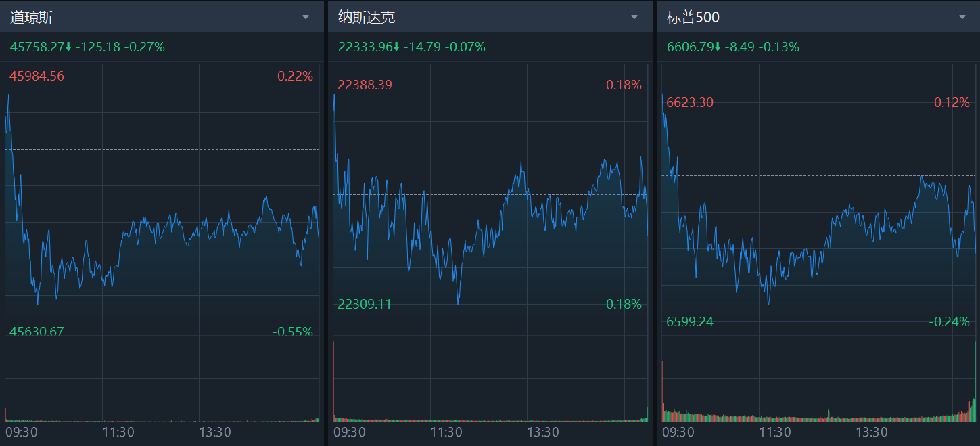The image size is (980, 446).
Task: Click the 13:30 time label under 道琼斯
Action: (x=215, y=432)
